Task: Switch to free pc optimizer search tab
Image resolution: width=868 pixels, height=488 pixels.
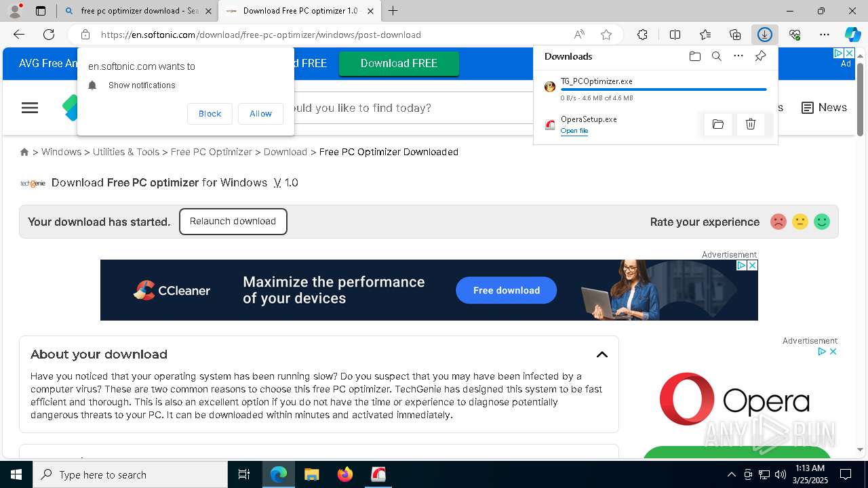Action: click(138, 11)
